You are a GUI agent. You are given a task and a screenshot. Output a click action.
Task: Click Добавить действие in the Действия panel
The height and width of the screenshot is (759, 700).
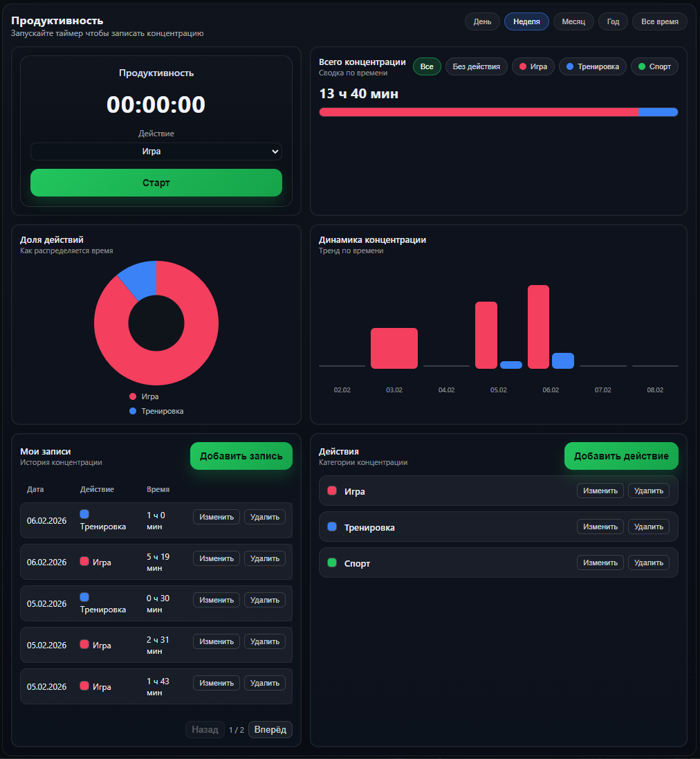[x=620, y=456]
